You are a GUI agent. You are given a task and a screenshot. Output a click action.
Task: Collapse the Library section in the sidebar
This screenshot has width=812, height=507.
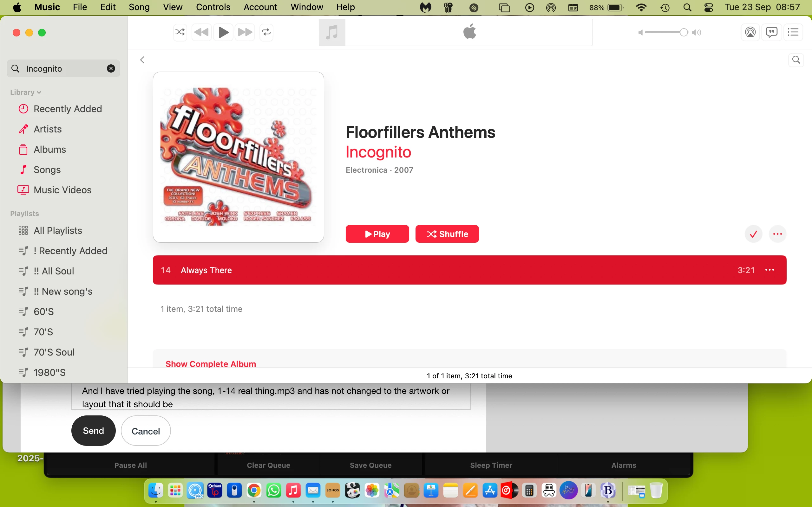click(25, 92)
